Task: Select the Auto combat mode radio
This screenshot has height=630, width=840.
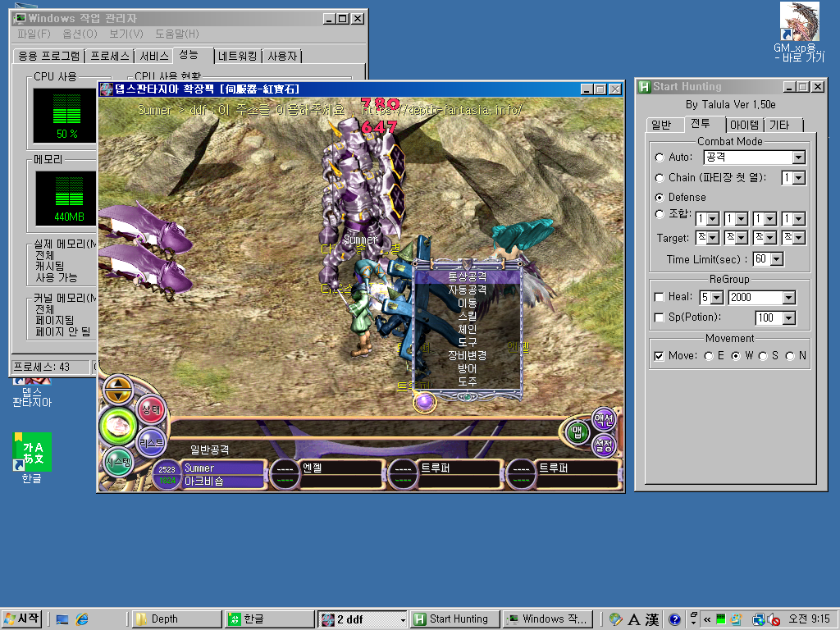Action: 660,157
